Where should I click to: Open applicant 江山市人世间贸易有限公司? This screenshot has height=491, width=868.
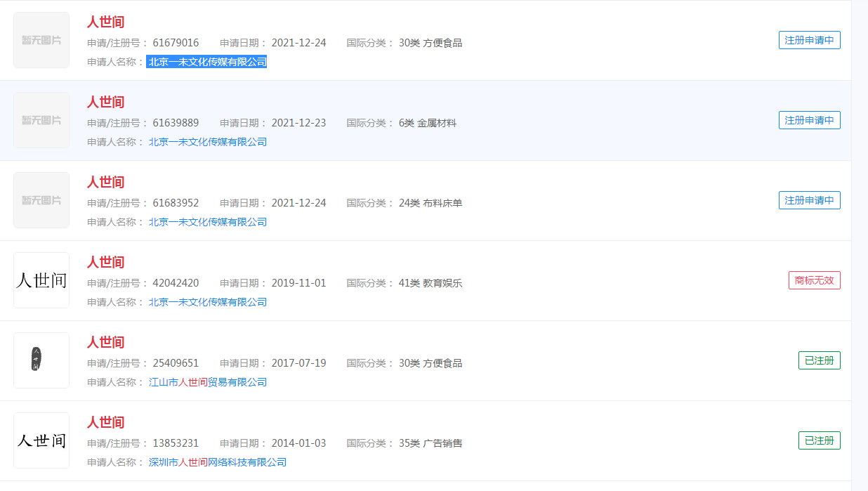tap(208, 382)
